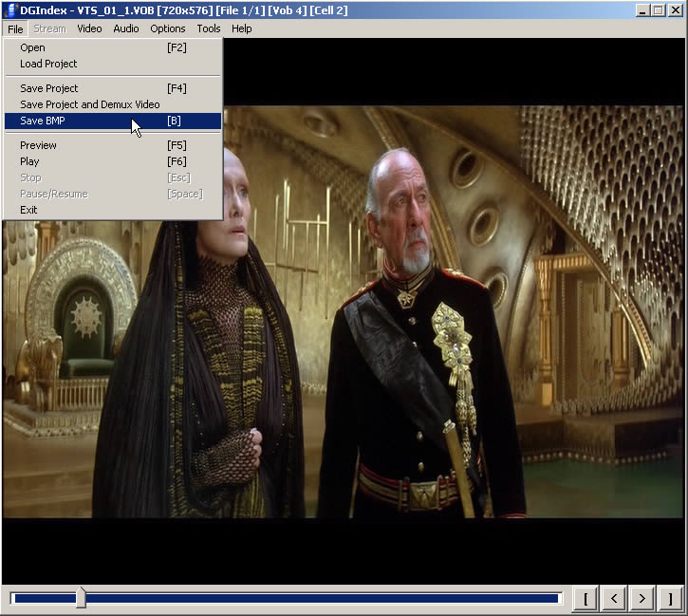
Task: Open the Video menu
Action: [x=89, y=29]
